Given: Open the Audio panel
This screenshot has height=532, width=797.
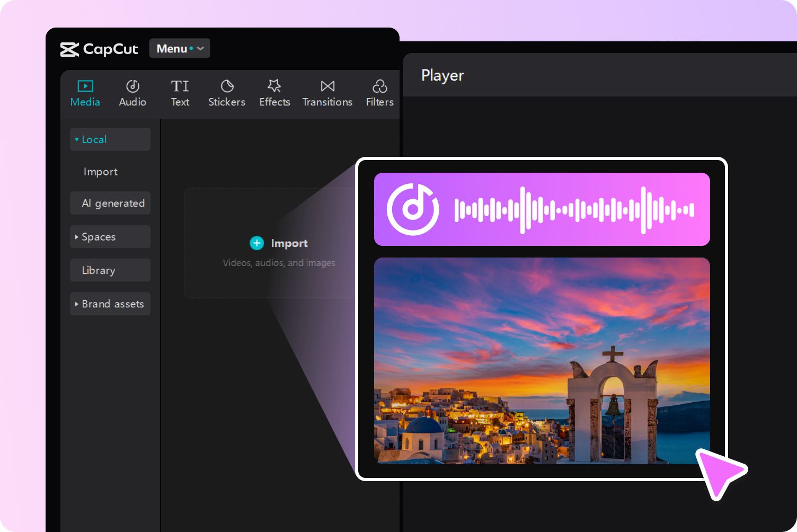Looking at the screenshot, I should pos(132,93).
